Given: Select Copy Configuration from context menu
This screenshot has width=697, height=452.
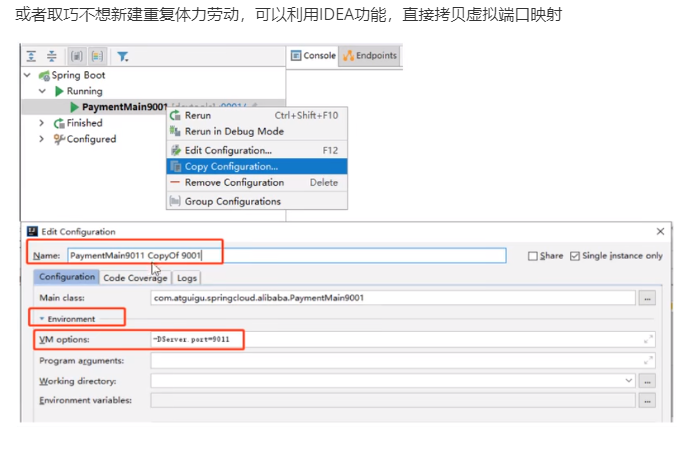Looking at the screenshot, I should coord(231,166).
